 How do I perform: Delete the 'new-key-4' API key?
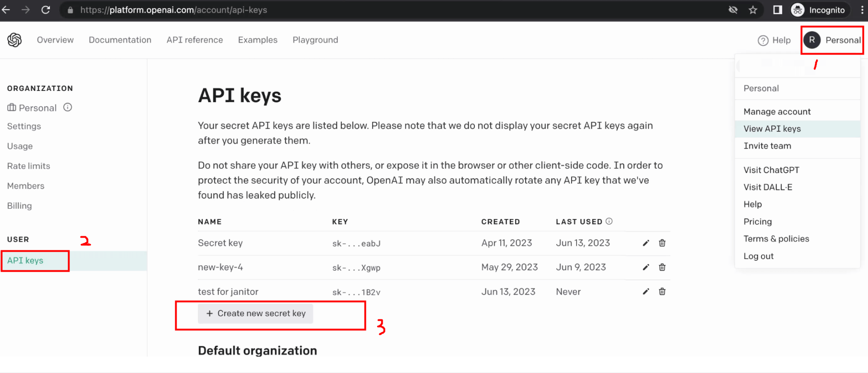662,267
